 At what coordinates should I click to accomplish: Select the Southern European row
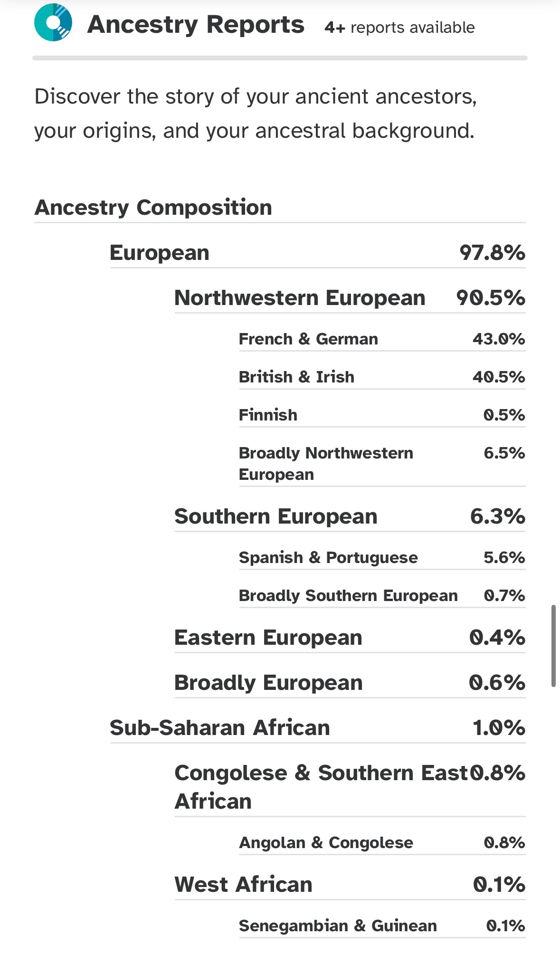350,516
